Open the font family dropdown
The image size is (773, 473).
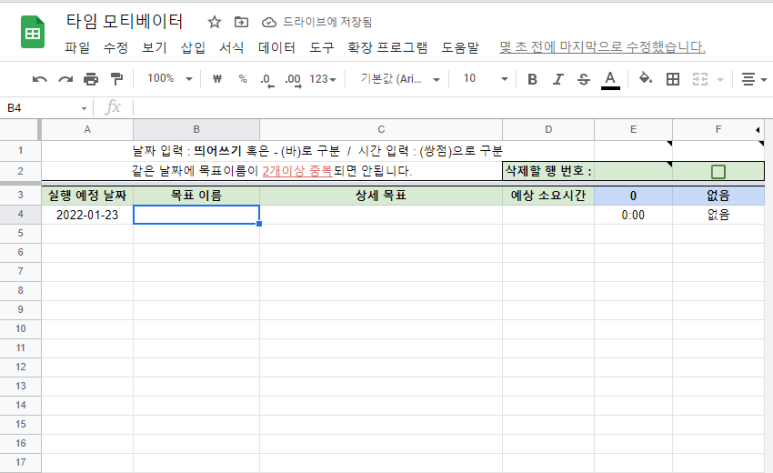pos(400,79)
